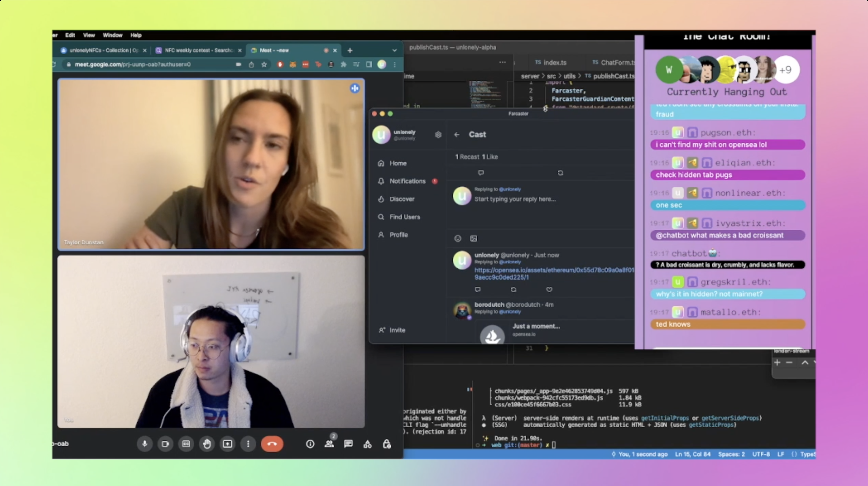868x486 pixels.
Task: Open the editor more actions ellipsis
Action: coord(502,62)
